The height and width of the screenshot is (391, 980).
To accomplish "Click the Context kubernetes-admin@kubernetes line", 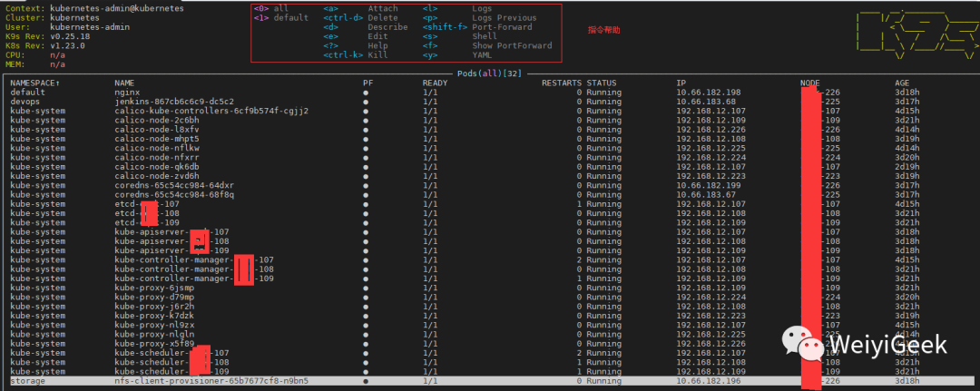I will pos(94,9).
